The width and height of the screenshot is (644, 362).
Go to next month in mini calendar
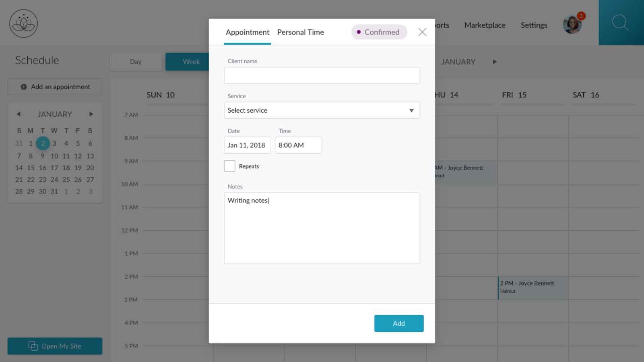point(91,114)
